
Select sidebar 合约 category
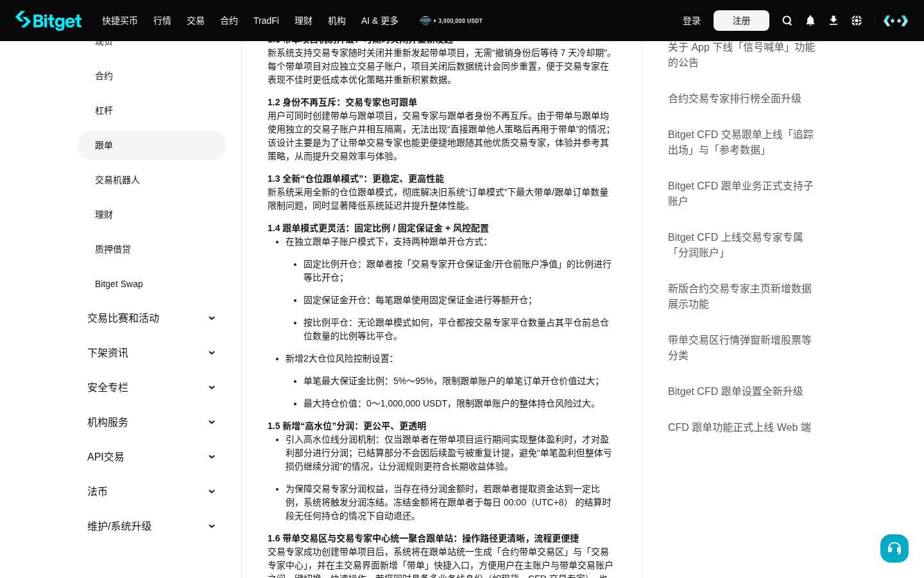(151, 76)
